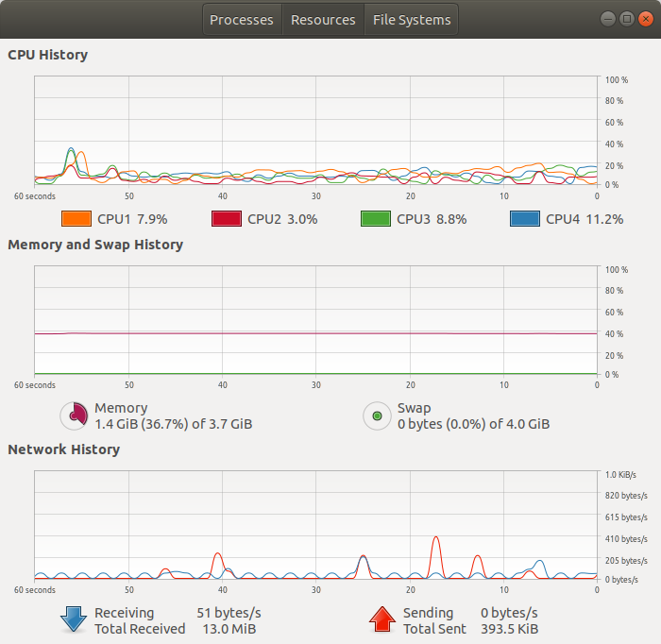This screenshot has width=661, height=644.
Task: Click the Memory pie chart icon
Action: click(x=75, y=415)
